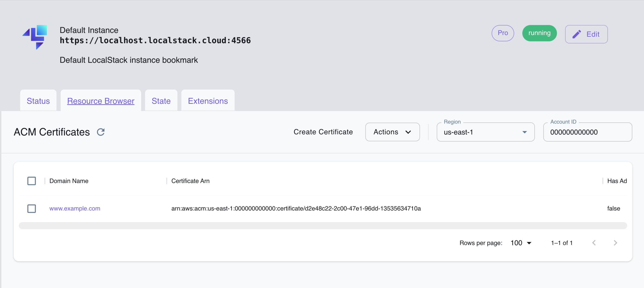Go to next page of certificates
644x288 pixels.
615,243
